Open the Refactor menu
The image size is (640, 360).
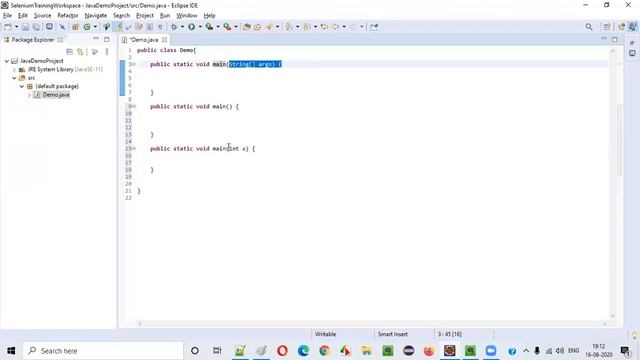point(68,16)
